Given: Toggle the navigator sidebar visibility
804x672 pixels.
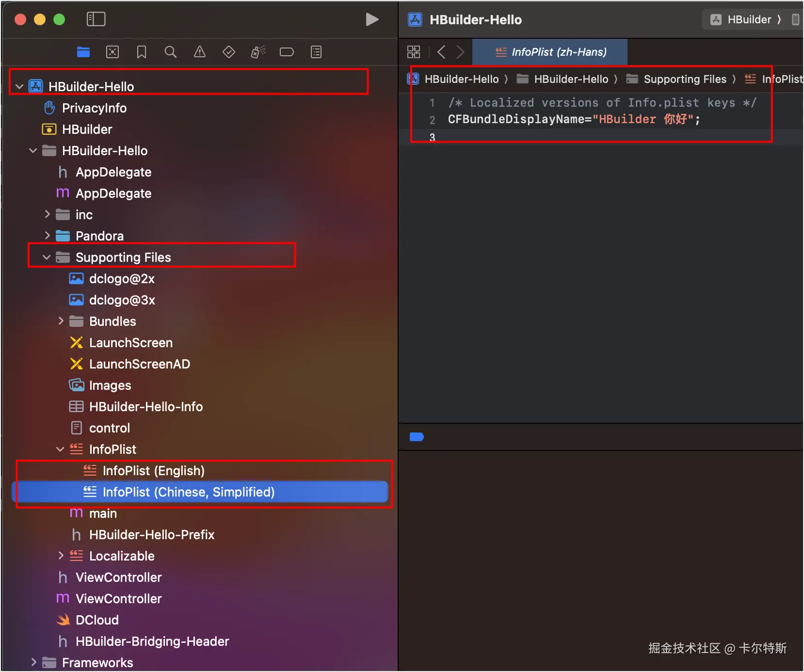Looking at the screenshot, I should point(96,19).
